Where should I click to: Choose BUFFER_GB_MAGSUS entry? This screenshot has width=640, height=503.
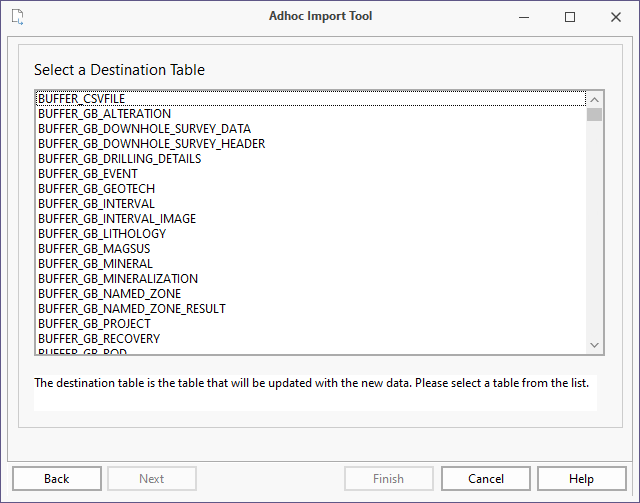point(95,249)
